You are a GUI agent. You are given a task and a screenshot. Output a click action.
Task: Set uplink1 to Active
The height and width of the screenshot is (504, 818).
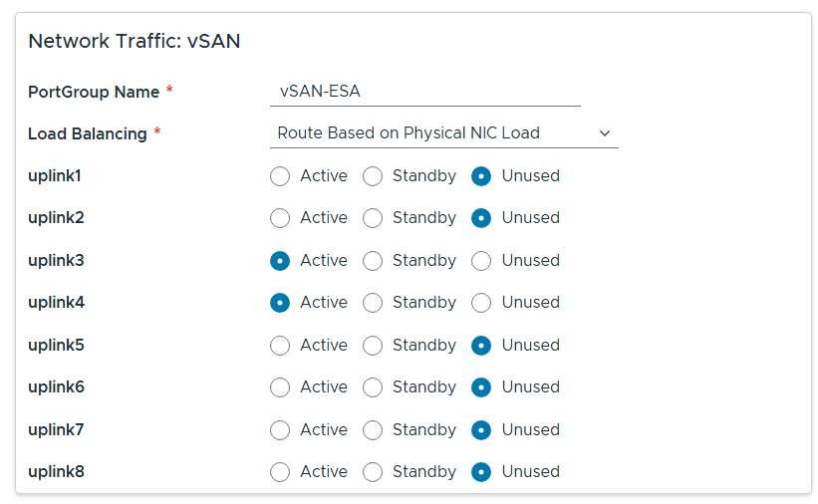point(280,176)
